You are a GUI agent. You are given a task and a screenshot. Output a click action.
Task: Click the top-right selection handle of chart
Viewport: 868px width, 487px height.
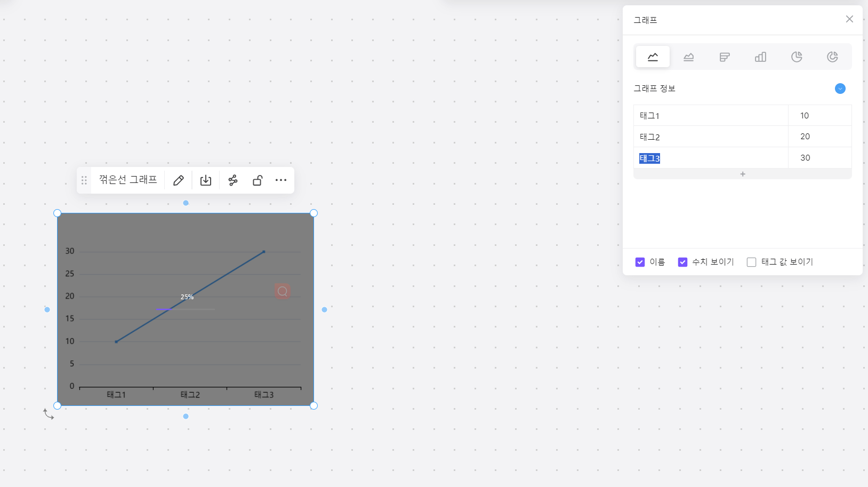coord(314,213)
